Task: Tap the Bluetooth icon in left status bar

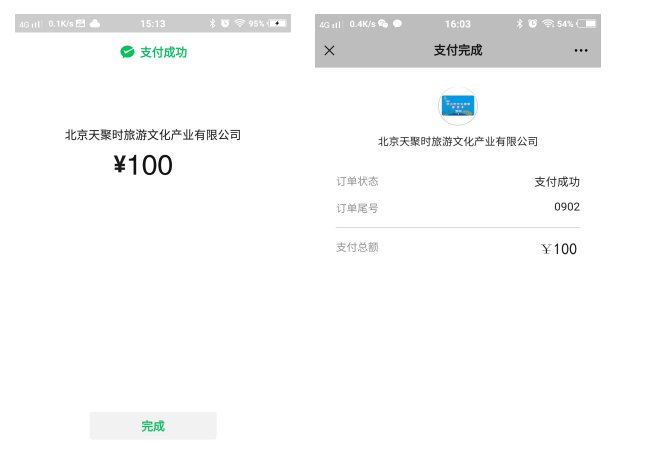Action: (x=212, y=23)
